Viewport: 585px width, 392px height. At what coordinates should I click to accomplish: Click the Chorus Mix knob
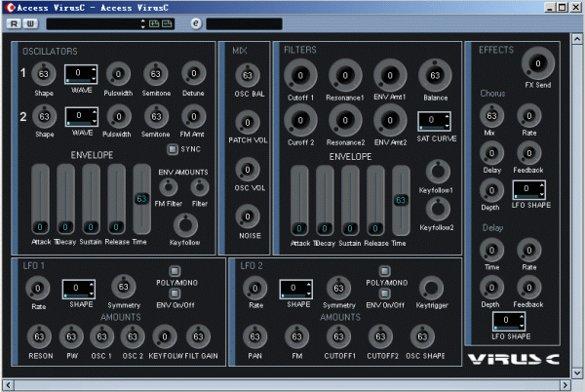(491, 116)
